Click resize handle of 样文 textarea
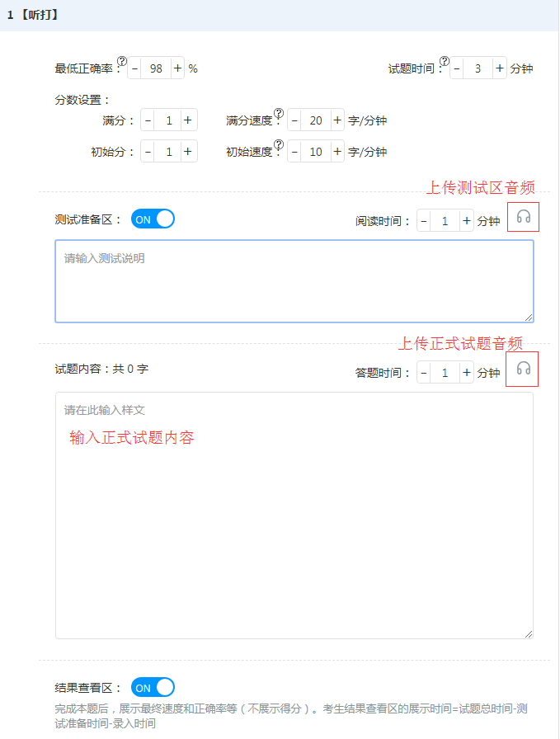 pos(529,634)
